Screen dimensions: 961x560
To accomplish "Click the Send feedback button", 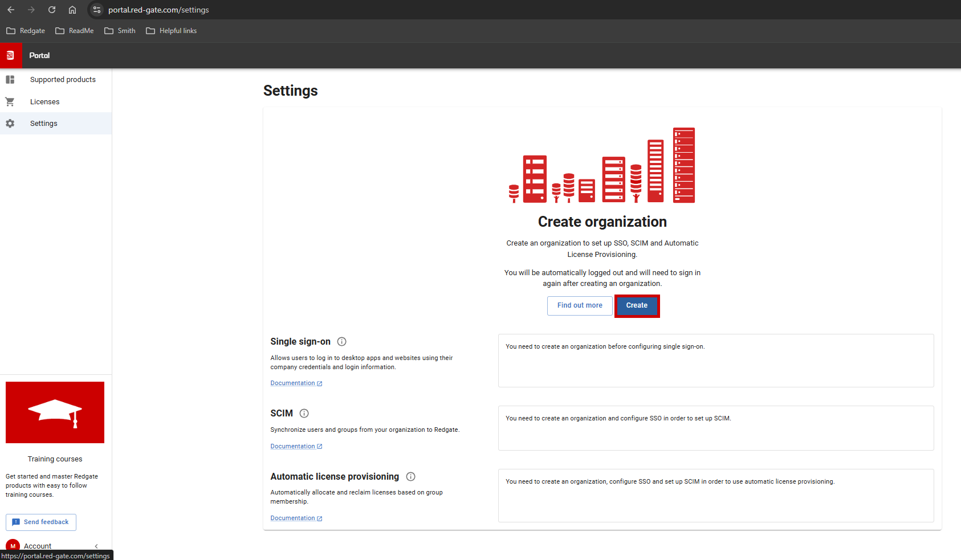I will 41,522.
